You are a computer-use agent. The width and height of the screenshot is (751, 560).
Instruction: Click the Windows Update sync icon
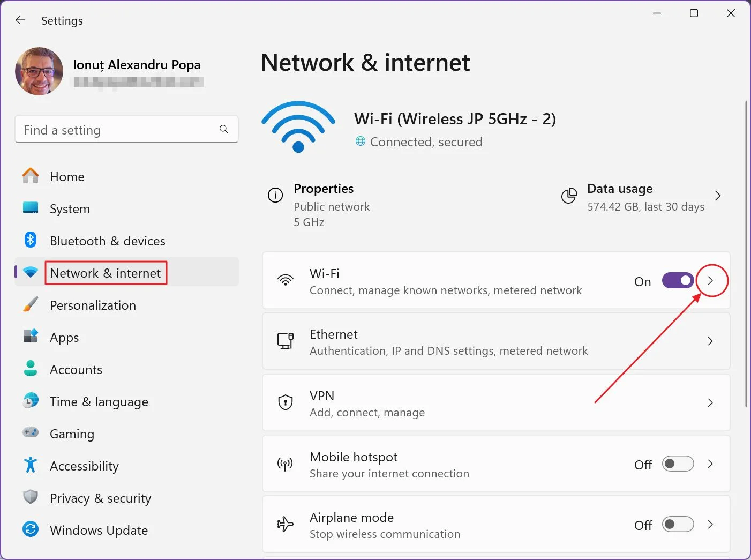[31, 529]
